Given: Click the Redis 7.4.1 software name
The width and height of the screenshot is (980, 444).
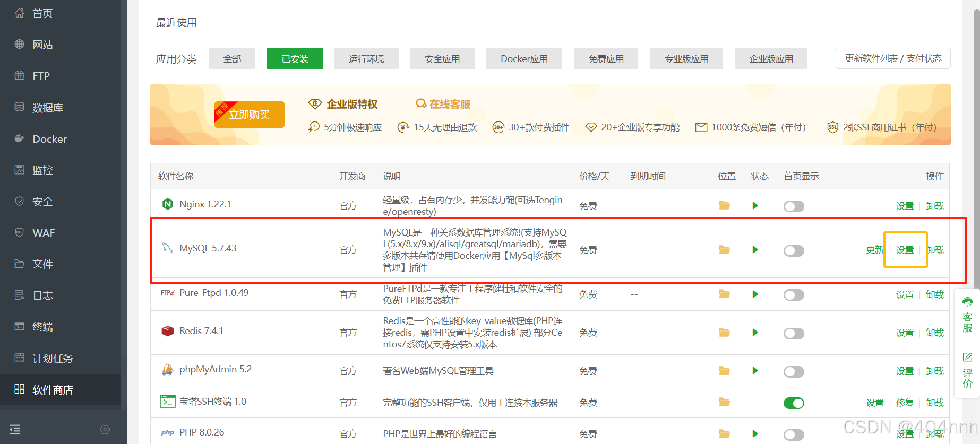Looking at the screenshot, I should [201, 331].
